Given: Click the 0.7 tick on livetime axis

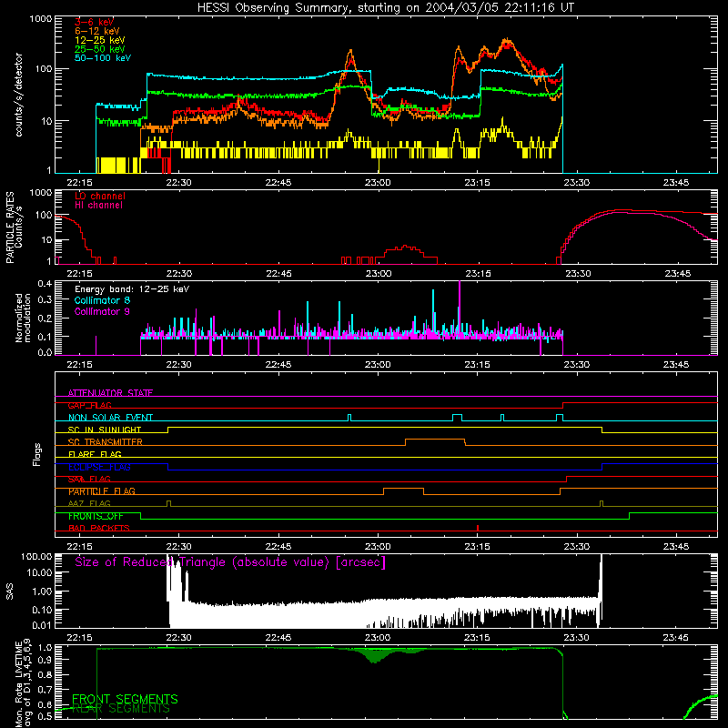Looking at the screenshot, I should (45, 690).
